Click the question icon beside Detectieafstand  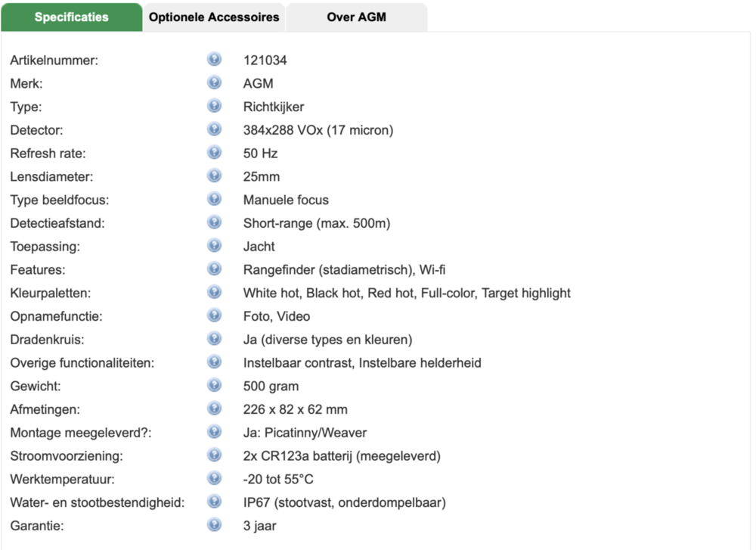tap(214, 222)
